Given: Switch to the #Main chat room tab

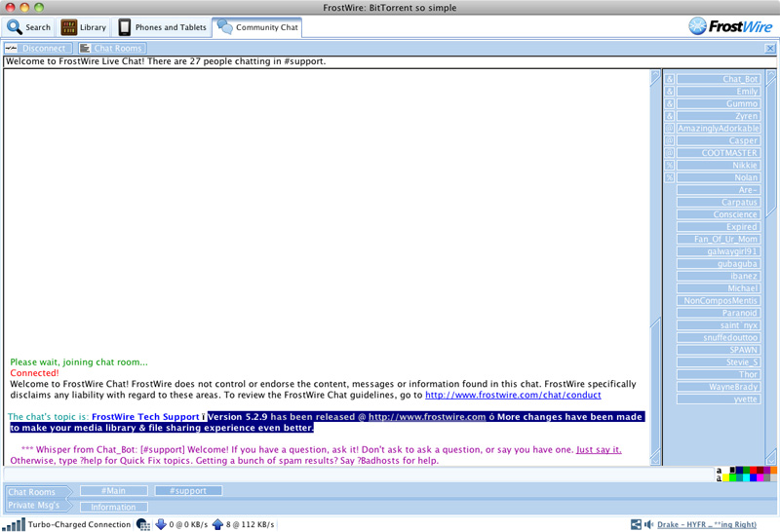Looking at the screenshot, I should coord(114,491).
